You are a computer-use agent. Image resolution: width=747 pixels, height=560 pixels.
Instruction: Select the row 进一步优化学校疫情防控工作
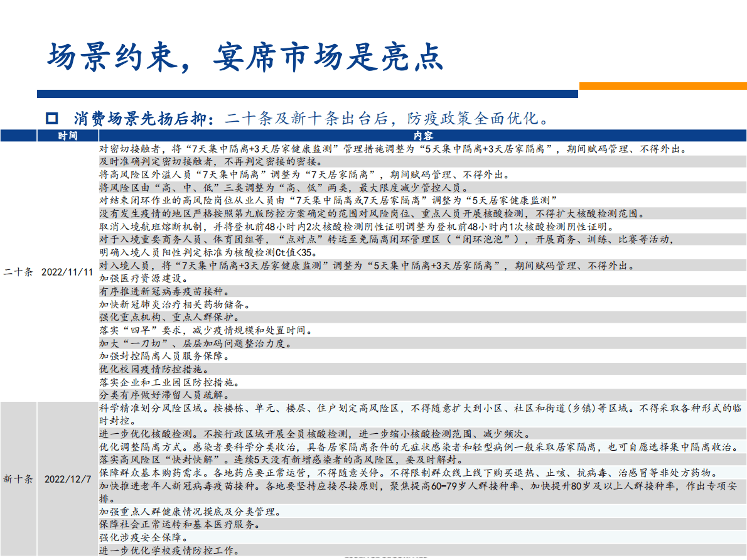pos(168,551)
